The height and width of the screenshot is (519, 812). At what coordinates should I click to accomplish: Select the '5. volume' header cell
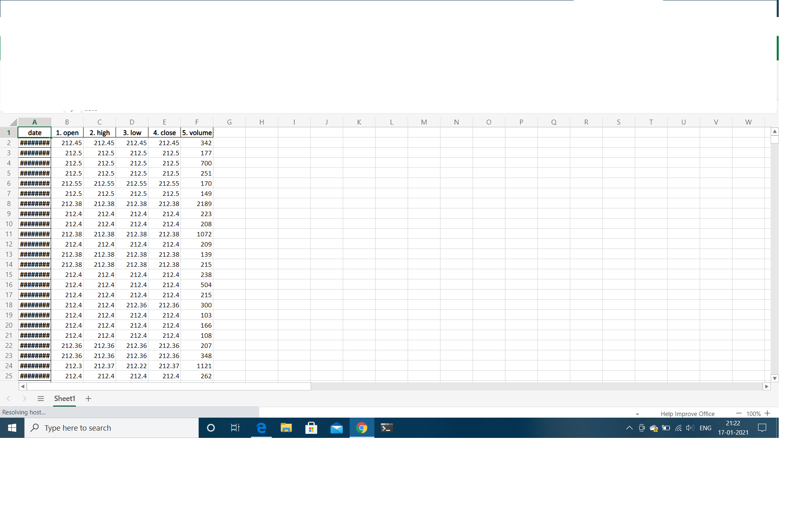click(197, 133)
